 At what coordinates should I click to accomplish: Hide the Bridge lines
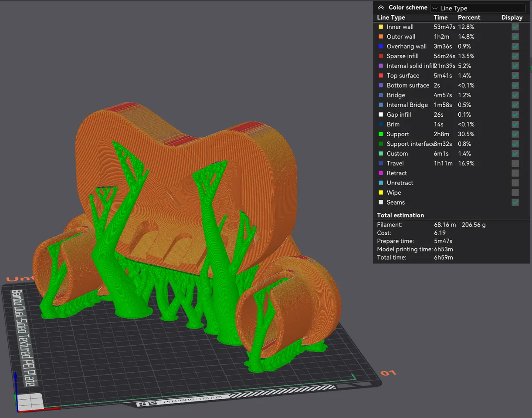515,95
